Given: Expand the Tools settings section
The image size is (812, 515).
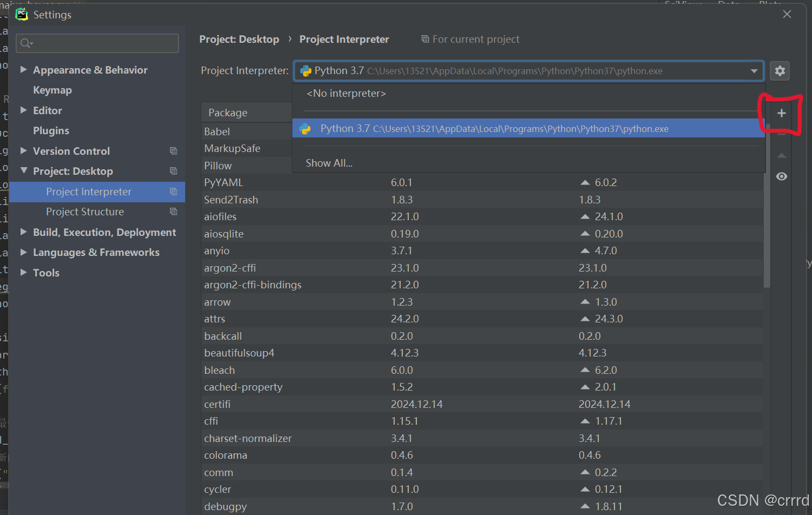Looking at the screenshot, I should (x=23, y=273).
